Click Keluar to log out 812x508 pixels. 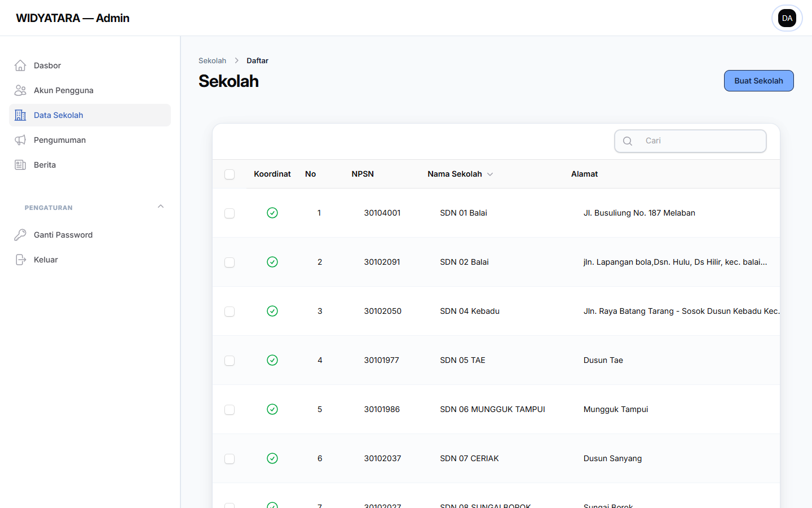(90, 260)
